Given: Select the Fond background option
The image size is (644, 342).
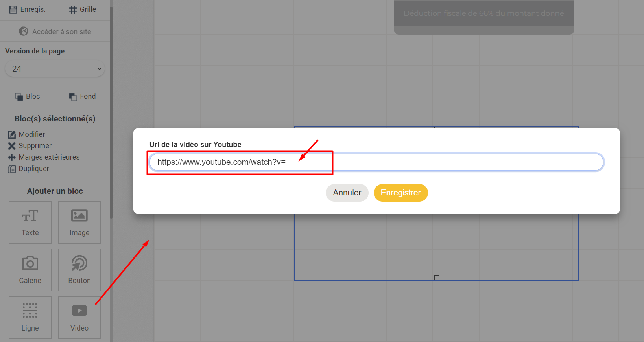Looking at the screenshot, I should [x=82, y=96].
